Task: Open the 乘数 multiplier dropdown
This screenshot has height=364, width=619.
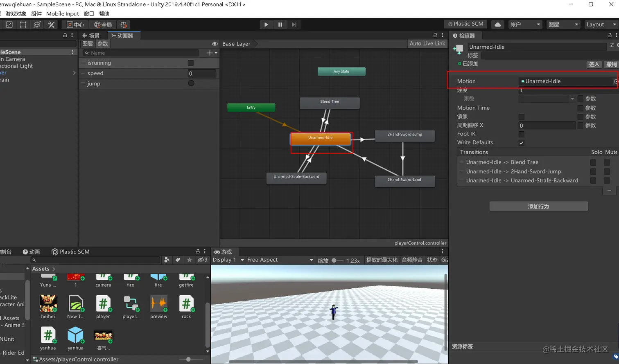Action: 547,99
